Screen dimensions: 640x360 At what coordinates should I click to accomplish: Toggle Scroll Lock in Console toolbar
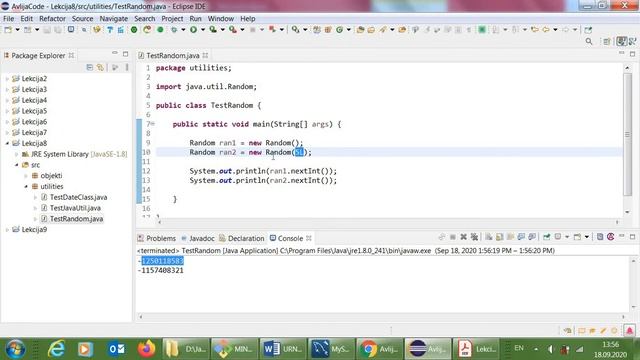(x=500, y=237)
